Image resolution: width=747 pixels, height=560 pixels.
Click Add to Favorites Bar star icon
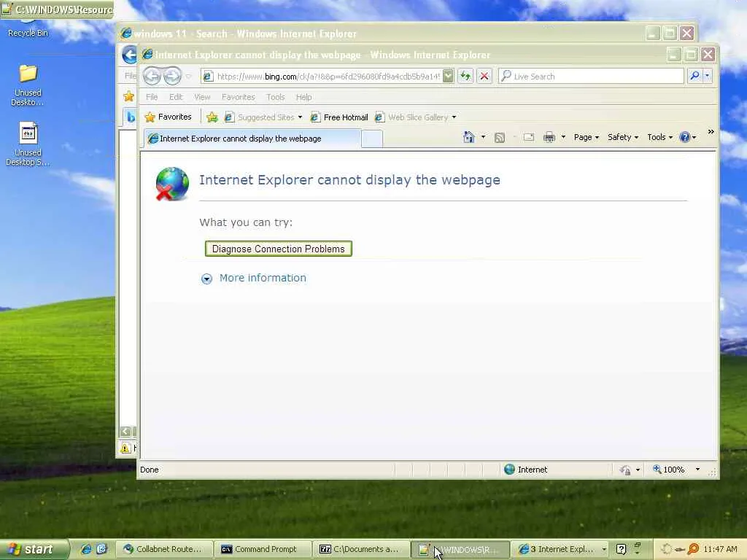(x=212, y=117)
